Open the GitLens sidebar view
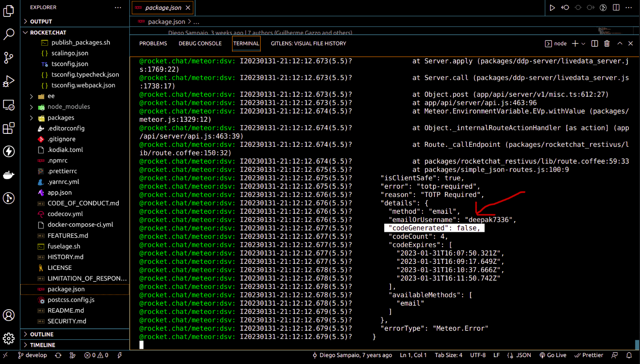 click(9, 198)
